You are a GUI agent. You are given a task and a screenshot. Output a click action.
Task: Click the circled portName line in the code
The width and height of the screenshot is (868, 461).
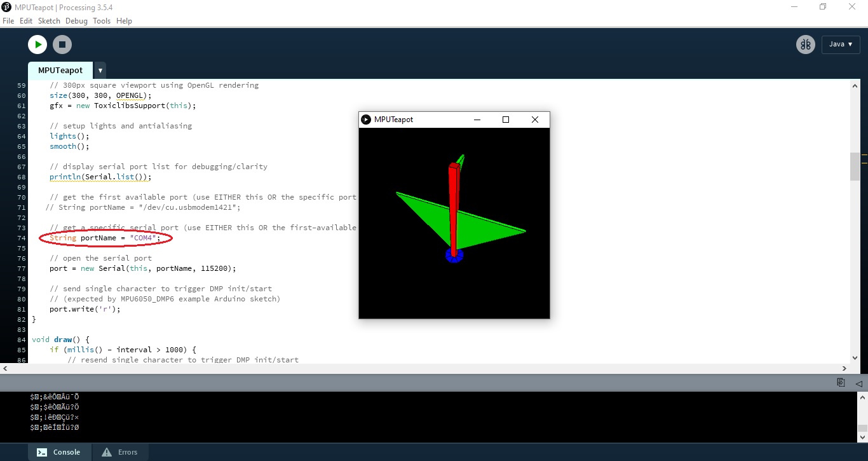(x=105, y=238)
